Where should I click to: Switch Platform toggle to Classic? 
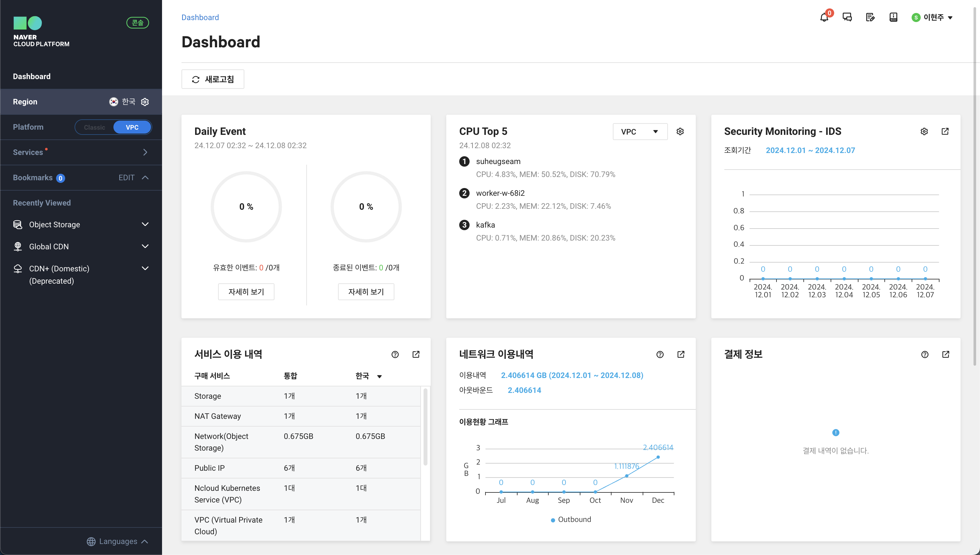95,127
